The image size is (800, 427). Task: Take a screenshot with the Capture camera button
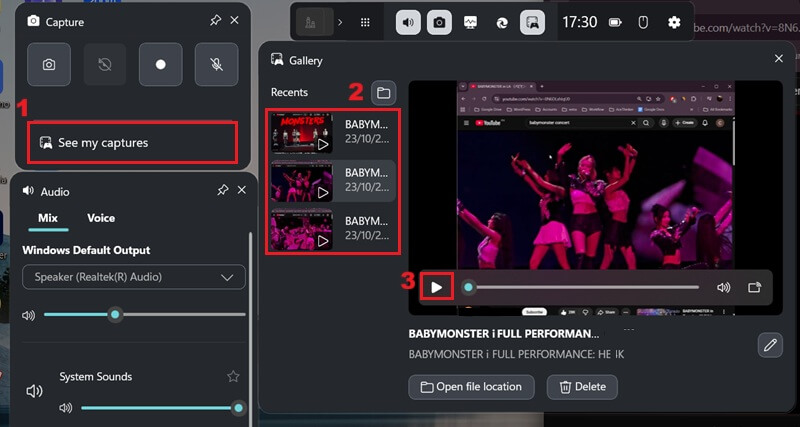49,64
